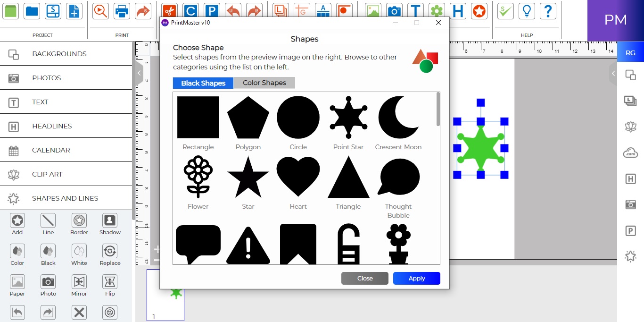Click the share arrow icon in Print group
The image size is (644, 322).
pyautogui.click(x=143, y=11)
